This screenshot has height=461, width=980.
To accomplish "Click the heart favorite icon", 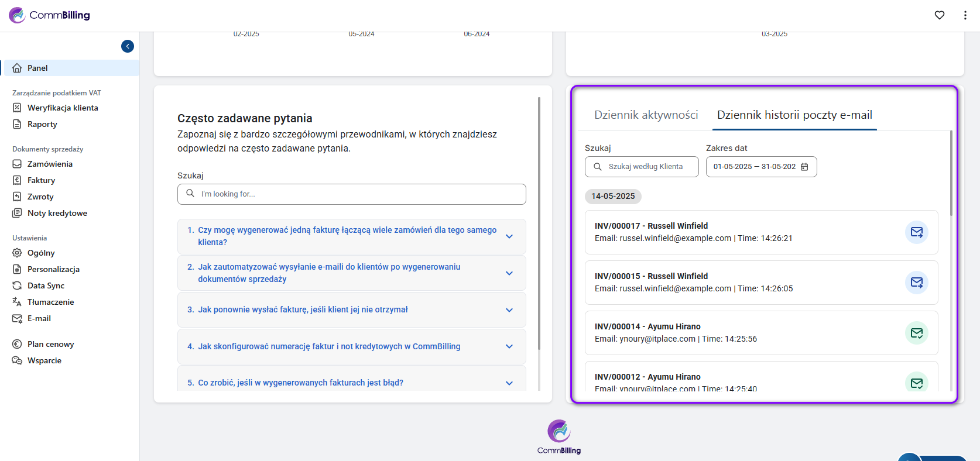I will (939, 15).
